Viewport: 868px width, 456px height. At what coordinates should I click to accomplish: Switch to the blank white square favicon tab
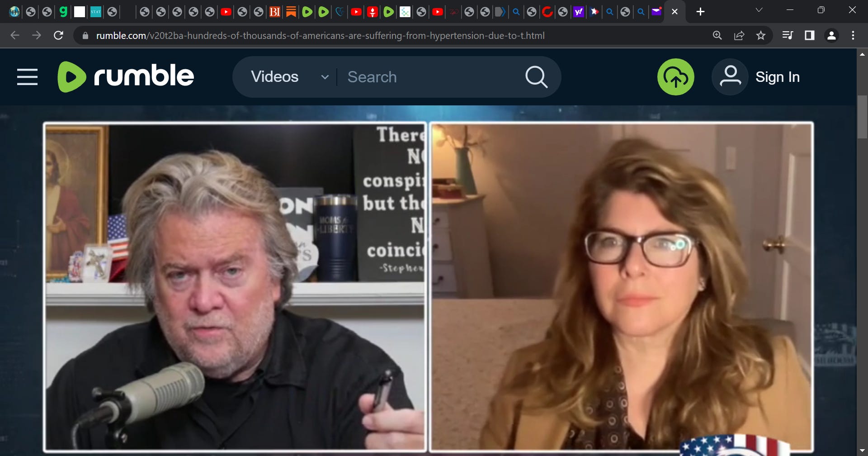click(x=80, y=12)
